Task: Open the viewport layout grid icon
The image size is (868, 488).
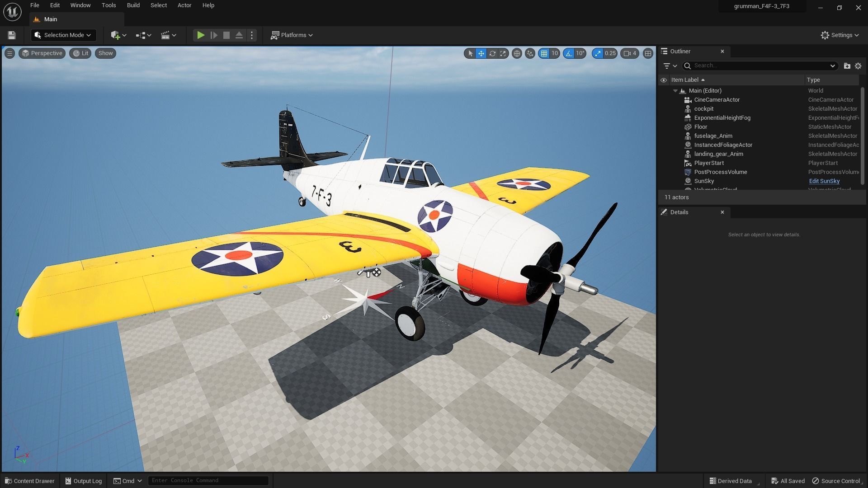Action: [648, 53]
